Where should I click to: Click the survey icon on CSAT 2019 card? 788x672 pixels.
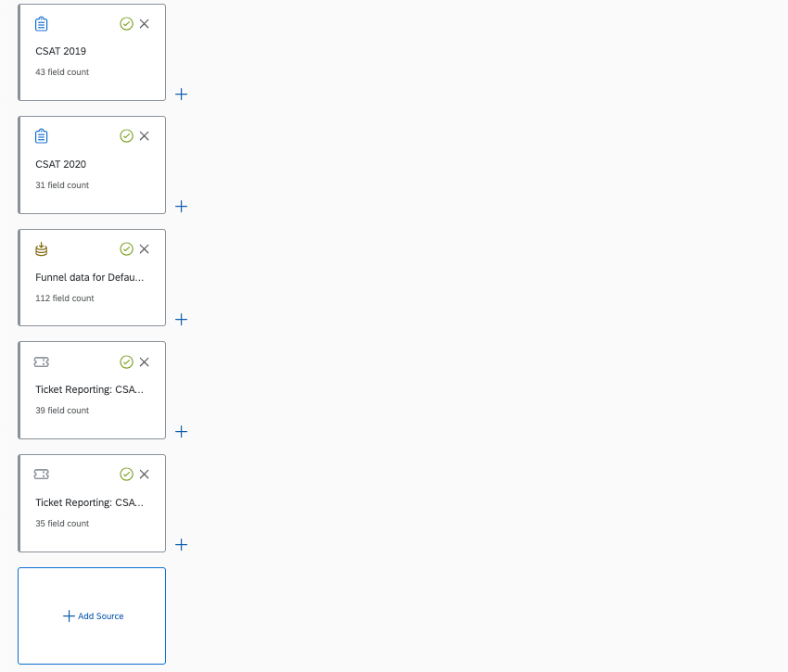[x=41, y=23]
